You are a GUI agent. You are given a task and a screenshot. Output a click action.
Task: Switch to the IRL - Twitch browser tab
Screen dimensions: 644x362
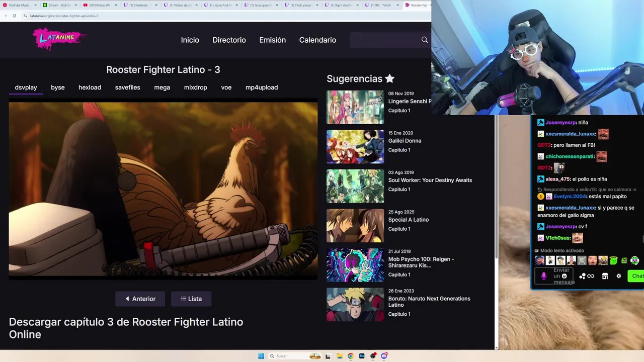click(x=383, y=5)
